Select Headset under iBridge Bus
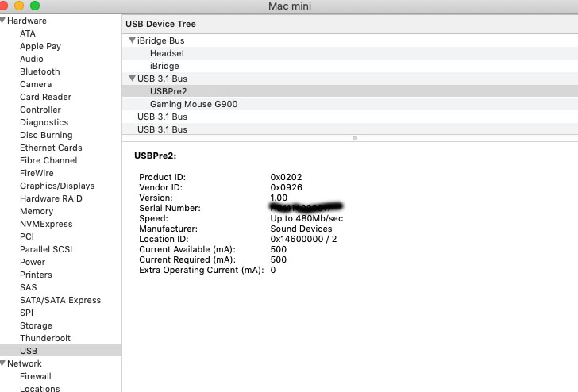 coord(167,53)
